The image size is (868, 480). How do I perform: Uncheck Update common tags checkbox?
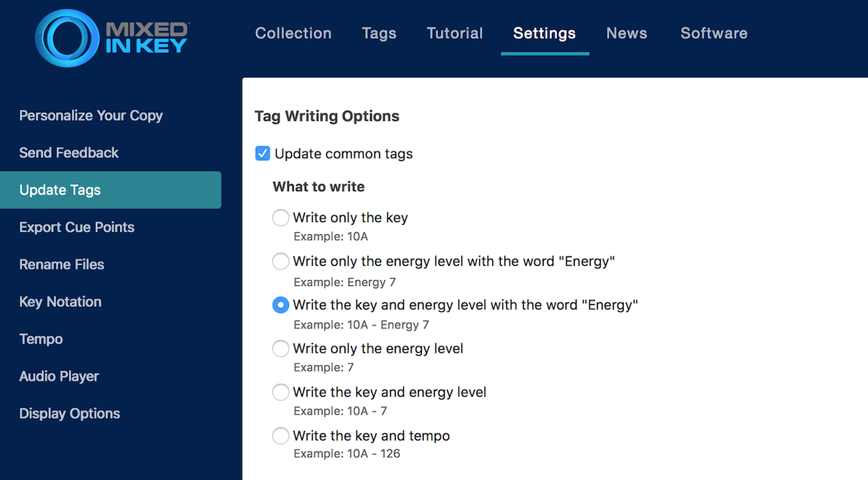coord(263,154)
